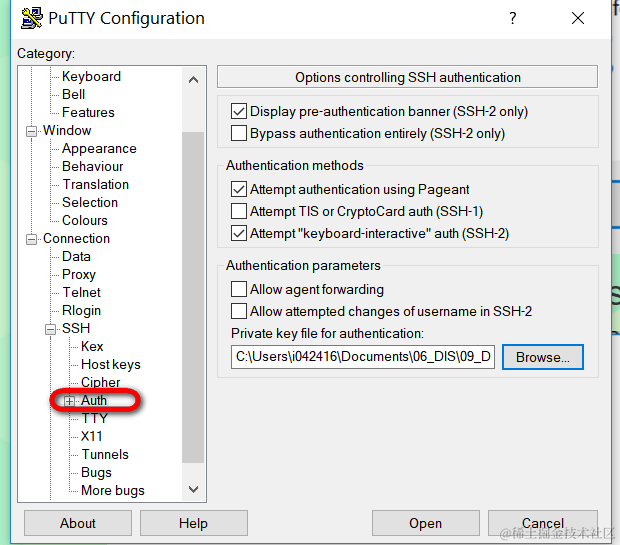Select Behaviour category item

93,167
